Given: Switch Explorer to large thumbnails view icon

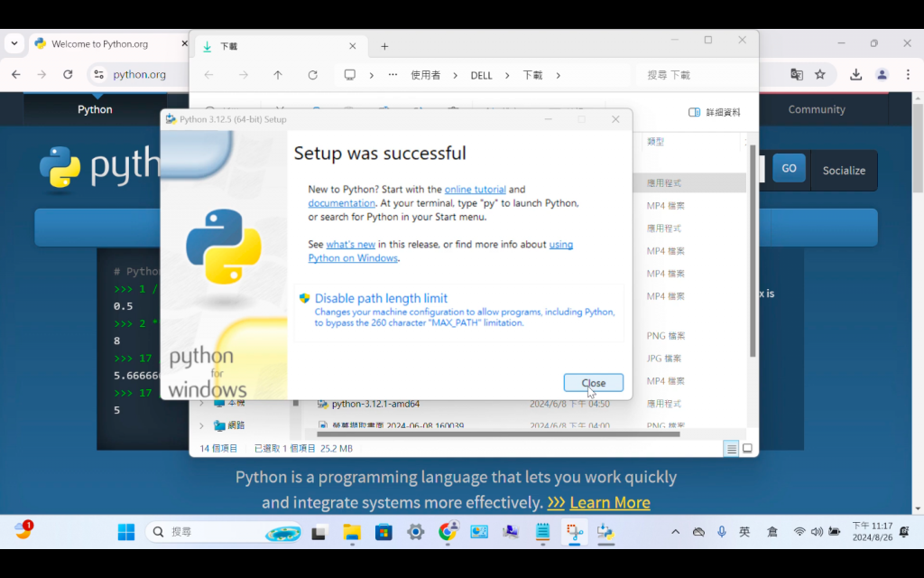Looking at the screenshot, I should click(x=747, y=449).
